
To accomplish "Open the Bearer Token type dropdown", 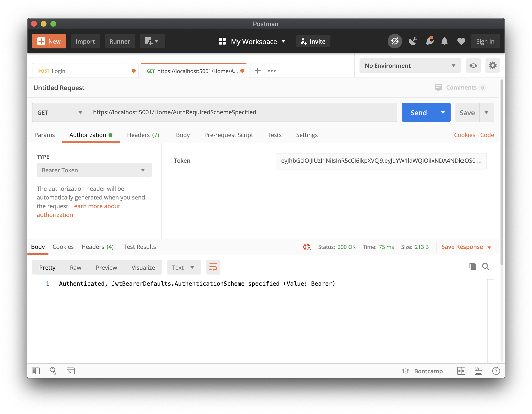I will 94,170.
